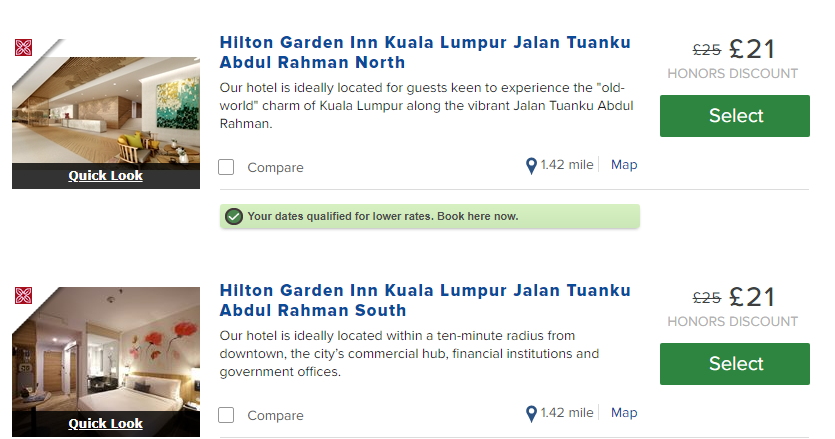Image resolution: width=835 pixels, height=439 pixels.
Task: Open Map link for North hotel
Action: (x=624, y=165)
